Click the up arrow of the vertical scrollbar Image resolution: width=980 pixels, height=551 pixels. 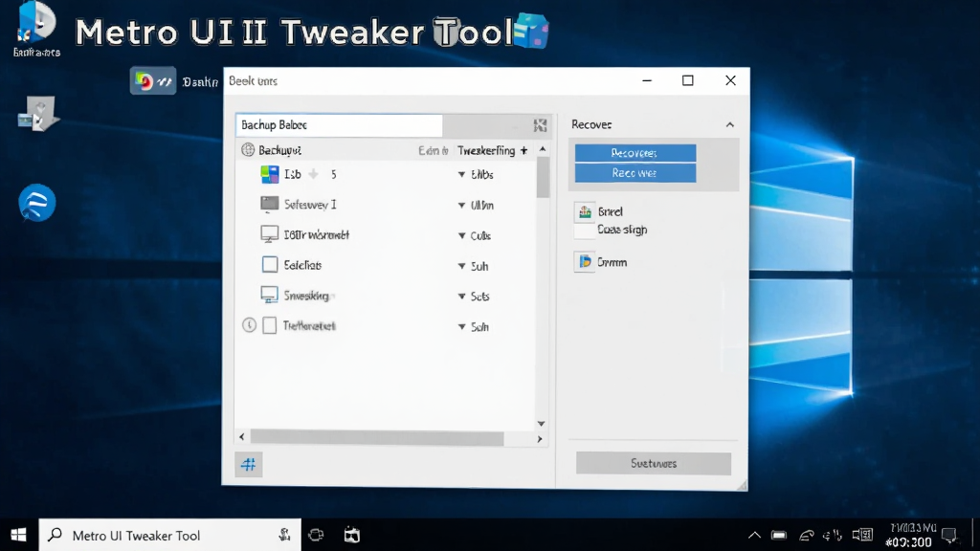543,149
